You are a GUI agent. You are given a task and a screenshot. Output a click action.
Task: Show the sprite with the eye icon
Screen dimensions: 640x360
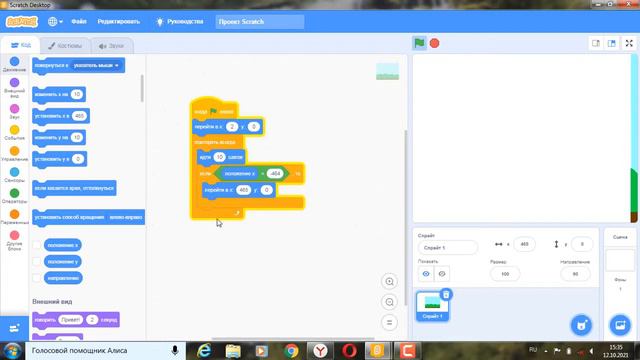(x=426, y=274)
